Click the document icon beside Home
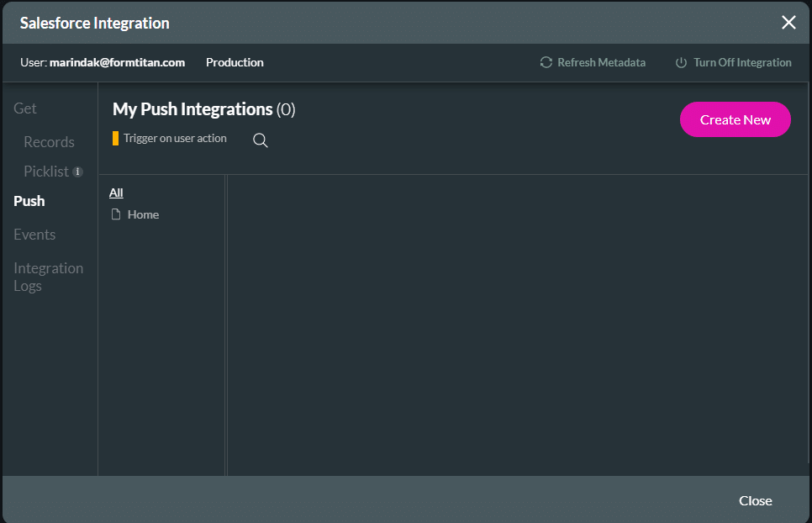This screenshot has height=523, width=812. [x=115, y=214]
